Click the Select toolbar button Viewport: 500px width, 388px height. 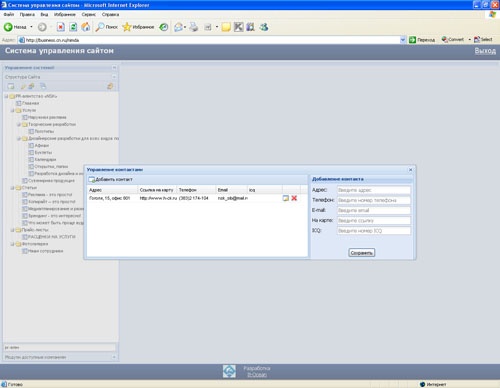click(x=483, y=39)
